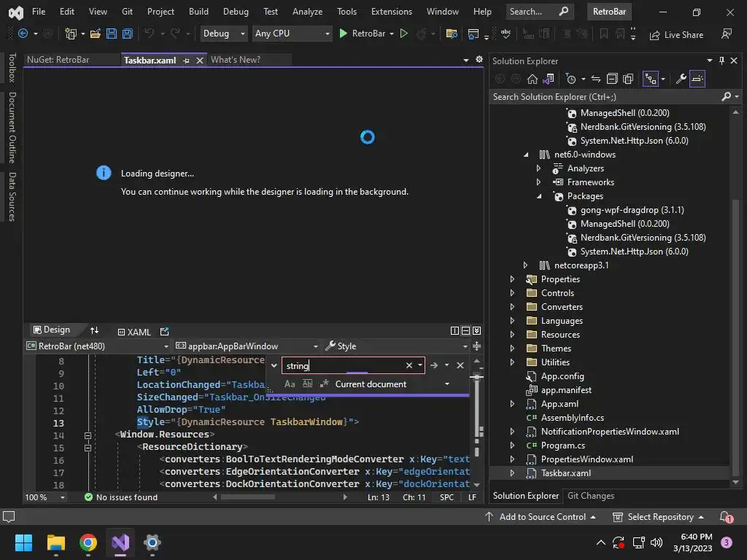
Task: Toggle Match Case option in find box
Action: 289,384
